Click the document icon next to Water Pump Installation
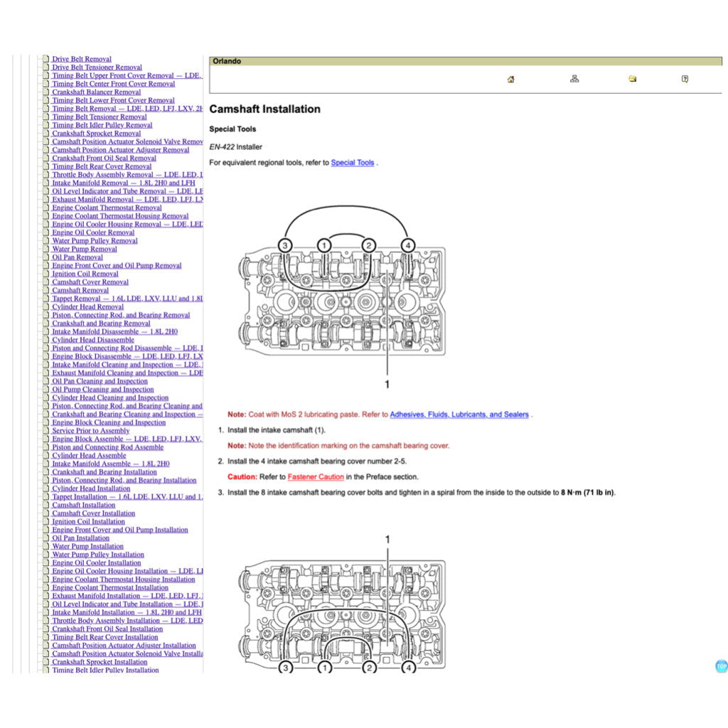This screenshot has width=728, height=728. pyautogui.click(x=45, y=546)
